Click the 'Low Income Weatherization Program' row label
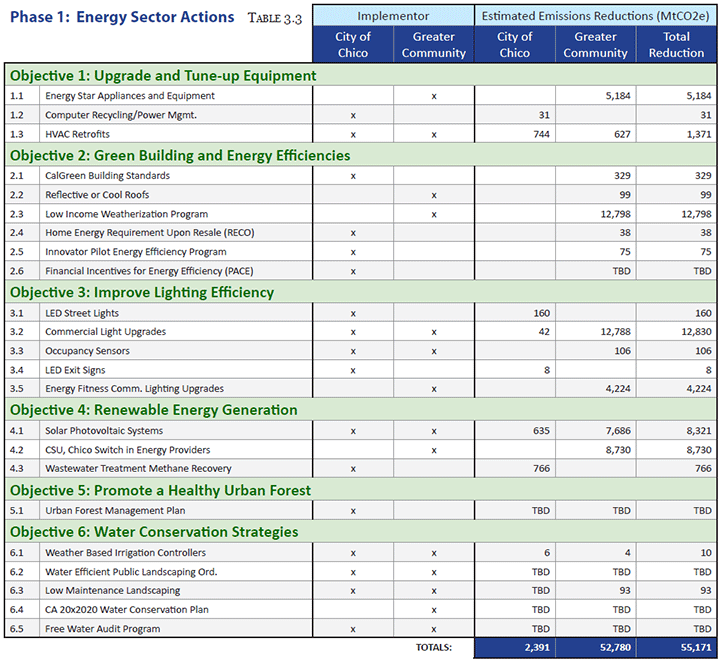This screenshot has width=720, height=661. click(127, 214)
